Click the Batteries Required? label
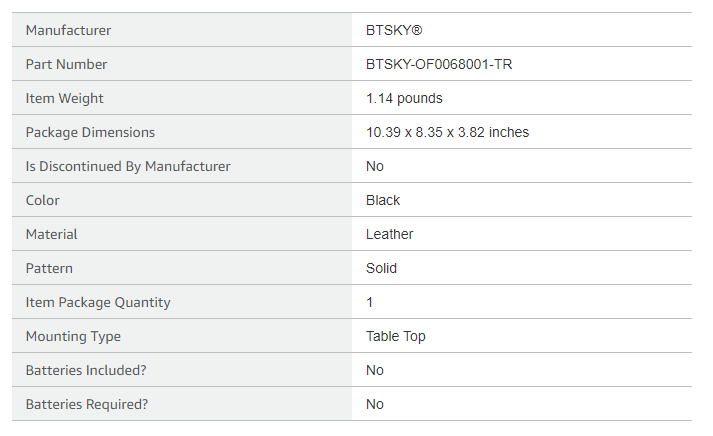The height and width of the screenshot is (436, 713). coord(87,404)
